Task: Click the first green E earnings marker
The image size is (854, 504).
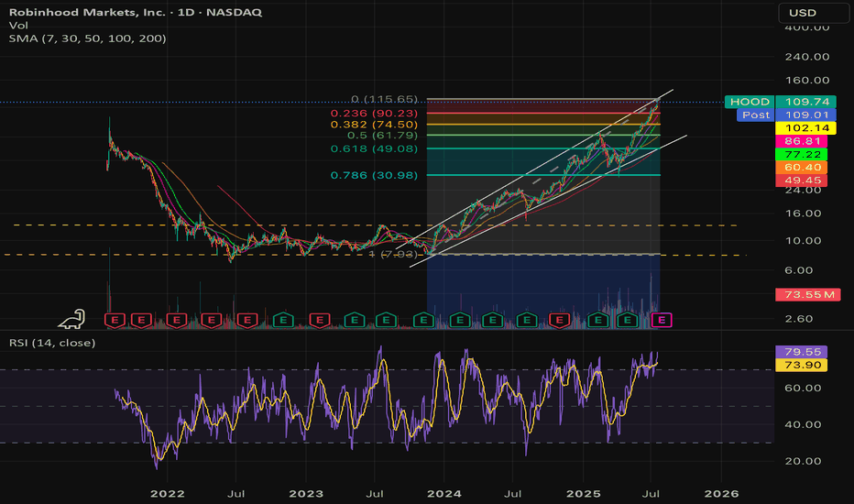Action: pos(282,320)
